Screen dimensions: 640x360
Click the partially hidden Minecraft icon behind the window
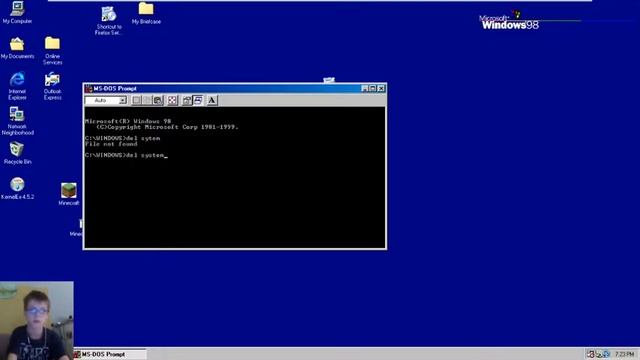point(76,229)
